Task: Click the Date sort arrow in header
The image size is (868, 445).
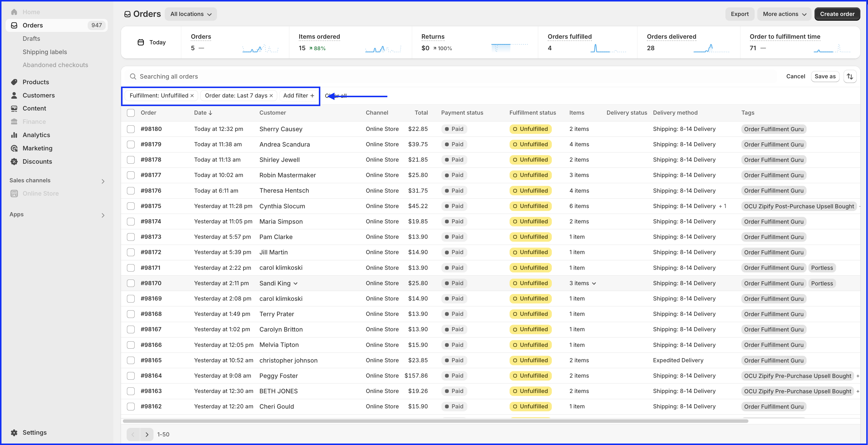Action: coord(211,113)
